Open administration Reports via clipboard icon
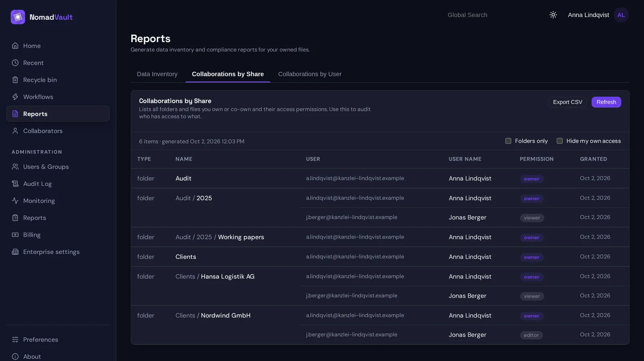This screenshot has width=644, height=361. point(15,218)
